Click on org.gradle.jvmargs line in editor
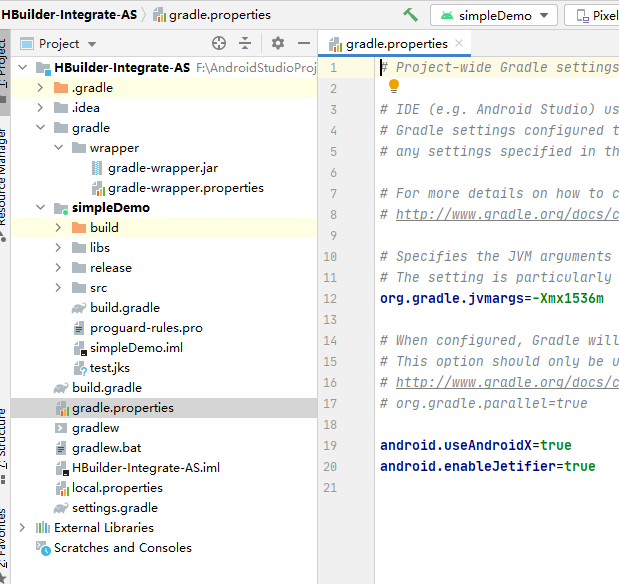The width and height of the screenshot is (619, 584). click(x=492, y=299)
